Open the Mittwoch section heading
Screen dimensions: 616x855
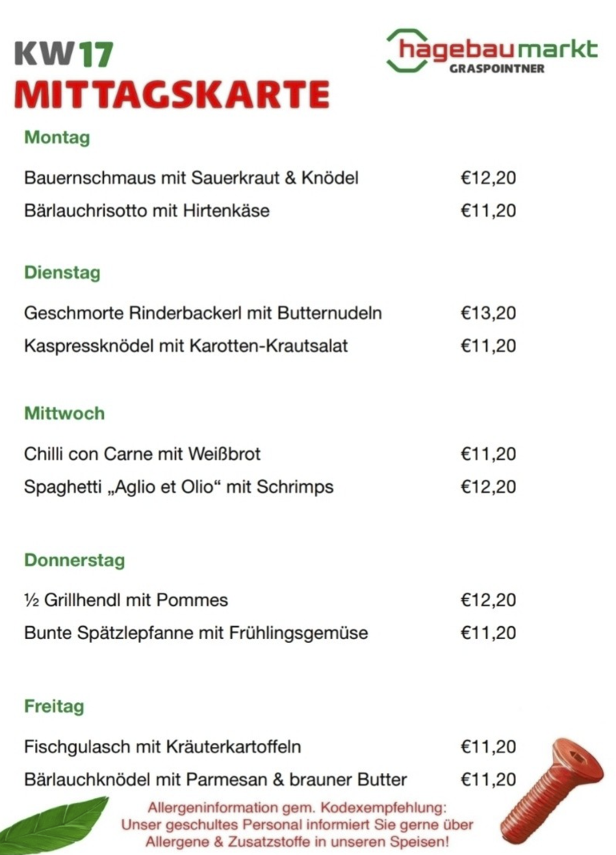[64, 413]
